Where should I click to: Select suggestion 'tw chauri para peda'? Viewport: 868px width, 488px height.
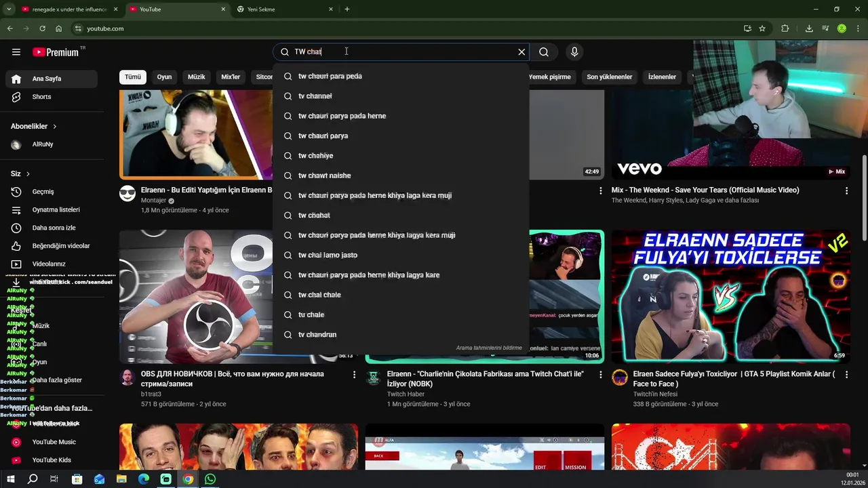coord(401,76)
